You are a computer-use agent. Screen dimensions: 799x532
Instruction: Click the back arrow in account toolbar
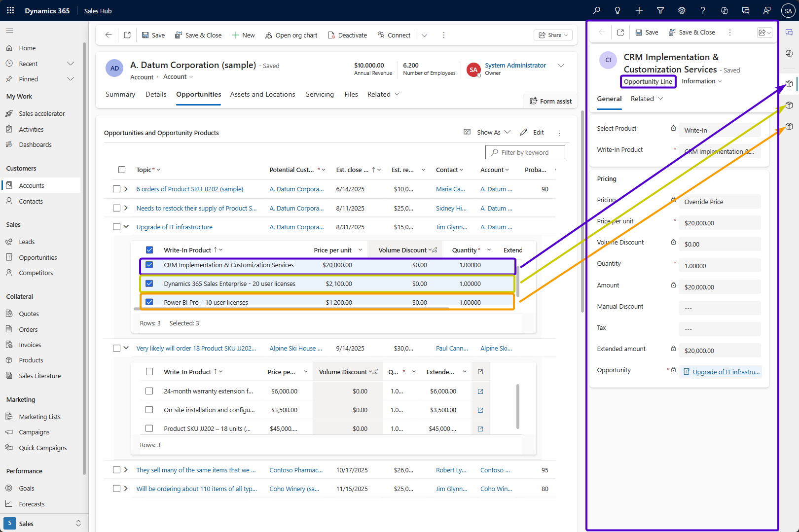tap(109, 35)
